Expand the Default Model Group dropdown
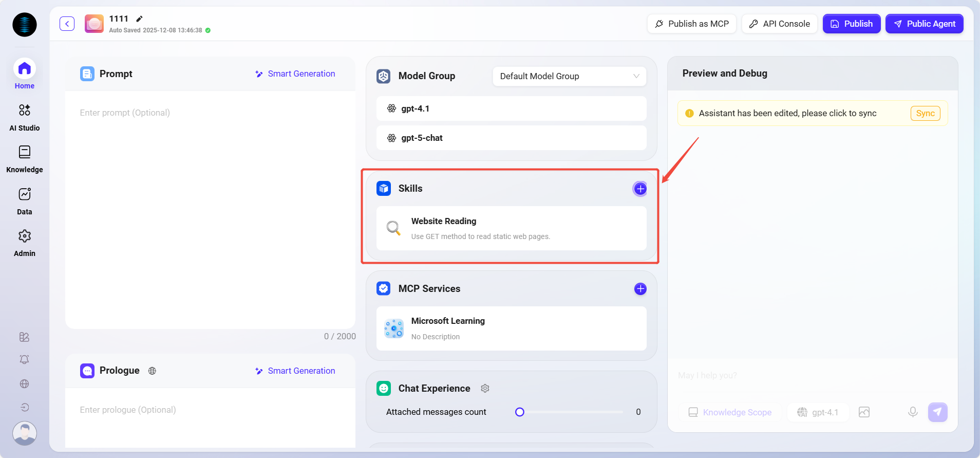Image resolution: width=980 pixels, height=458 pixels. coord(569,76)
